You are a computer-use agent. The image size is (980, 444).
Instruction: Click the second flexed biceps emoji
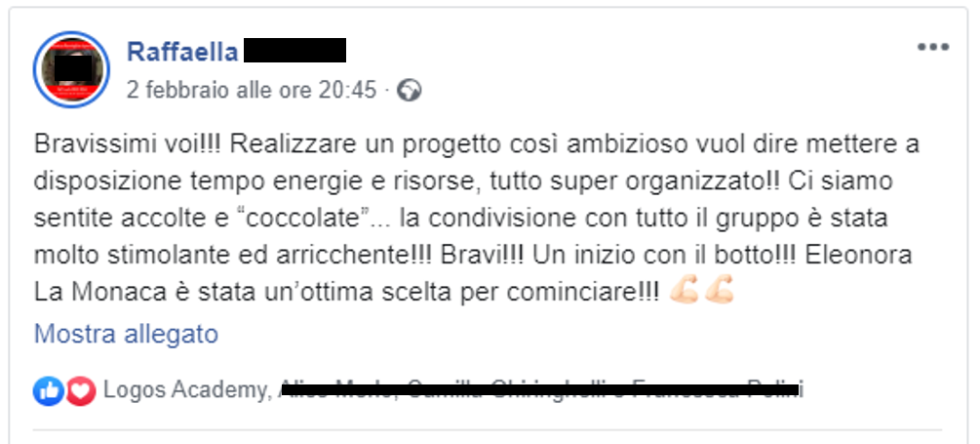(x=719, y=292)
